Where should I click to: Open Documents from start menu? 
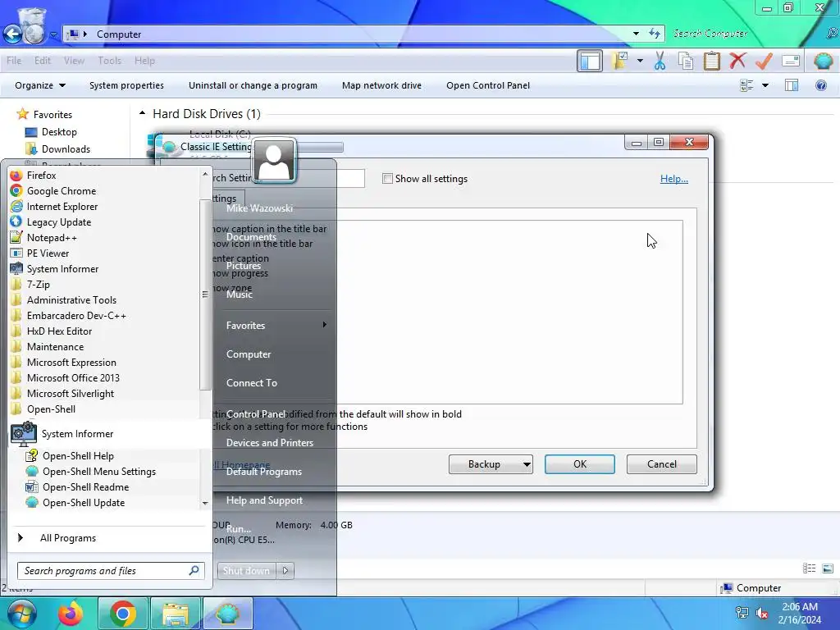tap(251, 237)
